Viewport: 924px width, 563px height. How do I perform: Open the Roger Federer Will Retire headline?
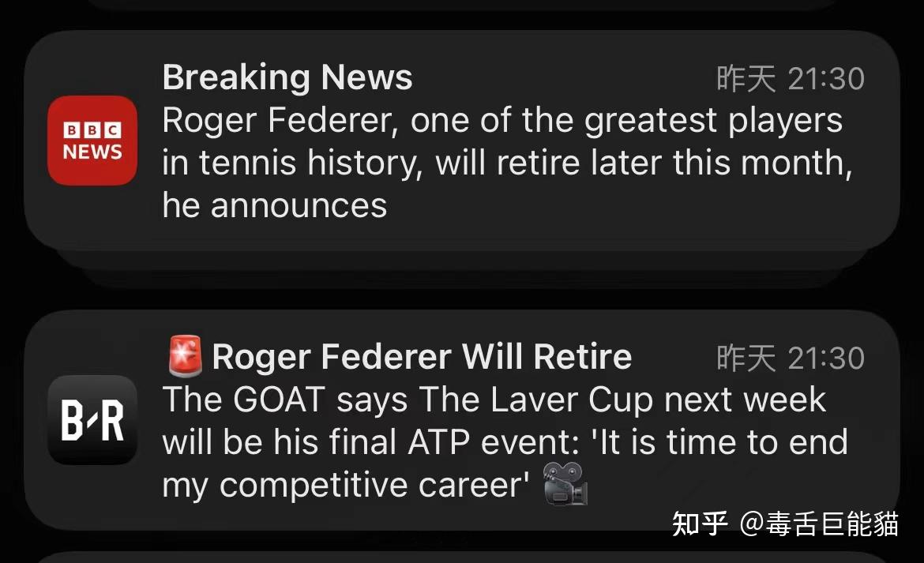point(422,357)
